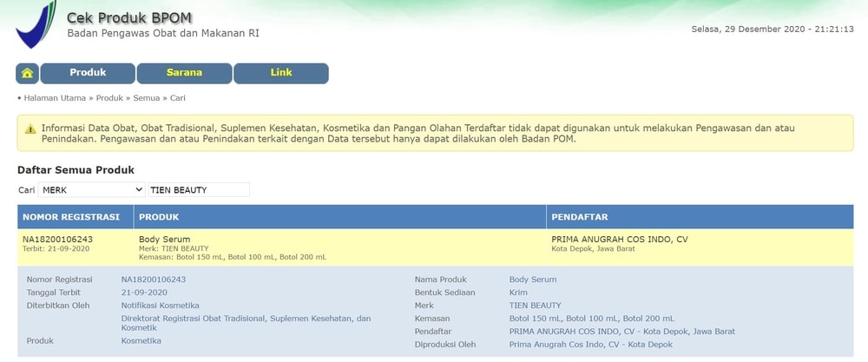Viewport: 868px width, 362px height.
Task: Click Body Serum in the yellow row
Action: (164, 240)
